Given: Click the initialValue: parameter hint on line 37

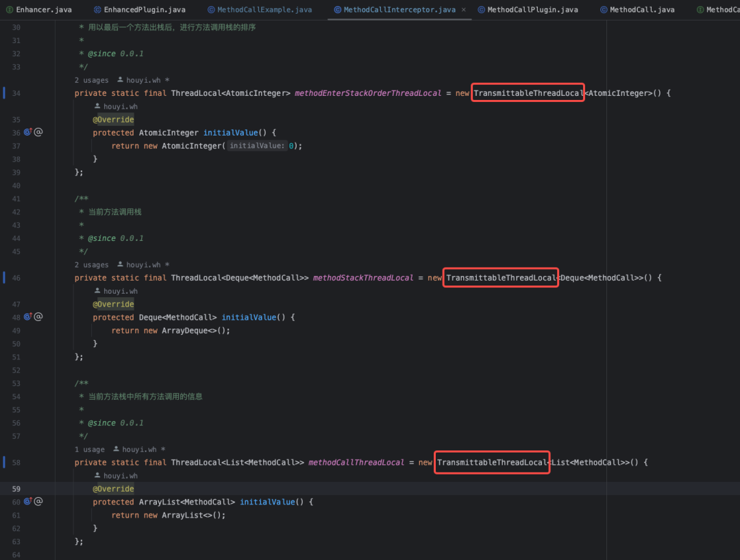Looking at the screenshot, I should [257, 146].
